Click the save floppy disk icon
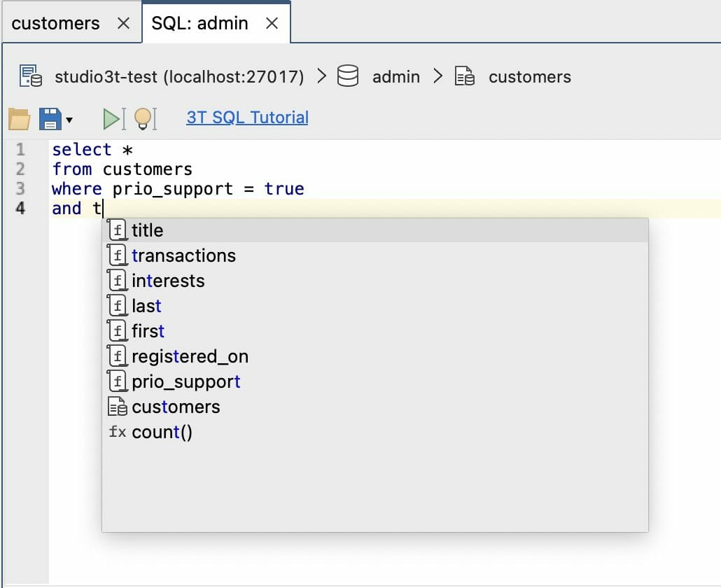 pyautogui.click(x=50, y=118)
